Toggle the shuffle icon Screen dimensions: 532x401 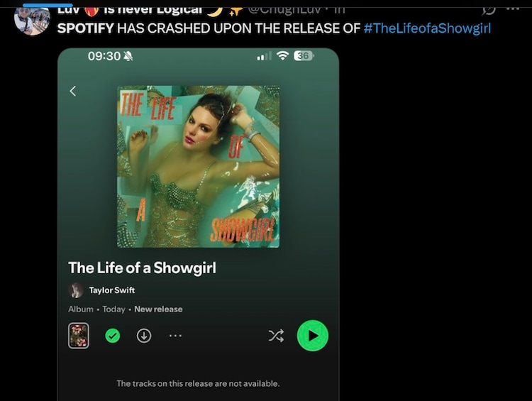[276, 336]
